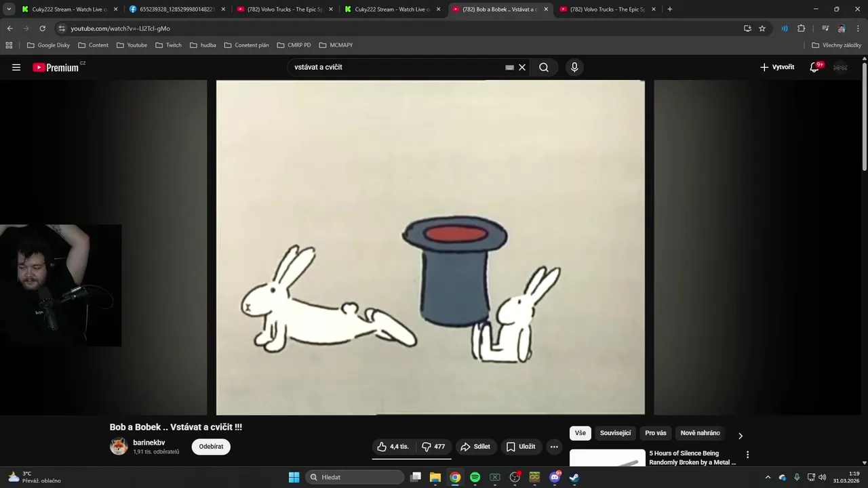Open Steam from the taskbar
868x488 pixels.
tap(574, 477)
